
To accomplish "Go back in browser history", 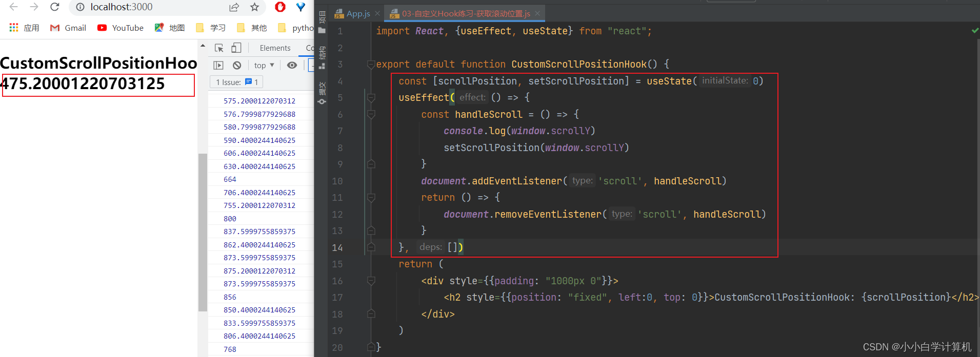I will (x=14, y=7).
